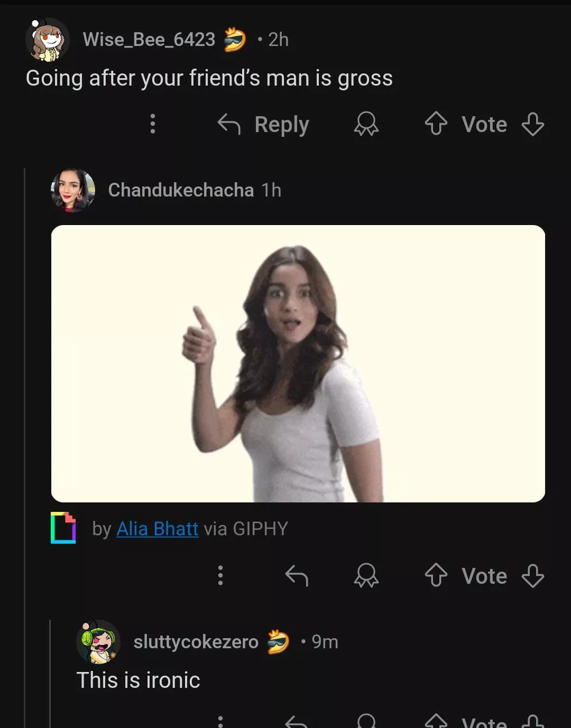Open the Alia Bhatt GIPHY link
Image resolution: width=571 pixels, height=728 pixels.
coord(157,528)
